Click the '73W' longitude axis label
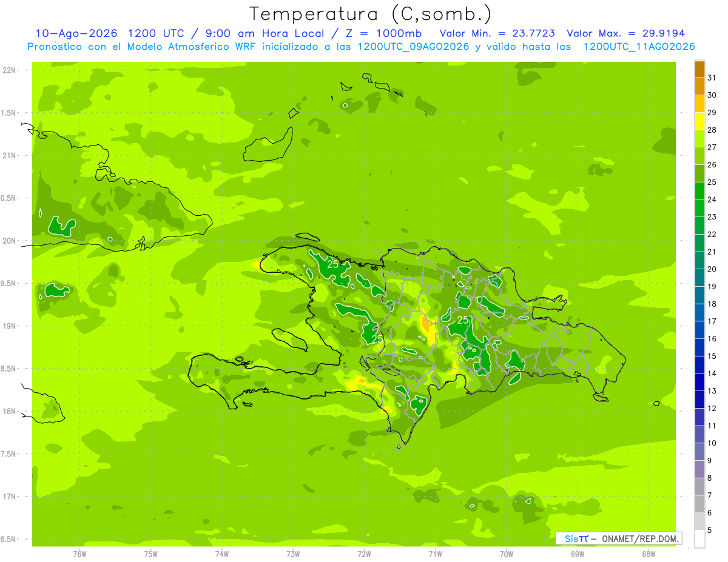728x562 pixels. pyautogui.click(x=293, y=554)
